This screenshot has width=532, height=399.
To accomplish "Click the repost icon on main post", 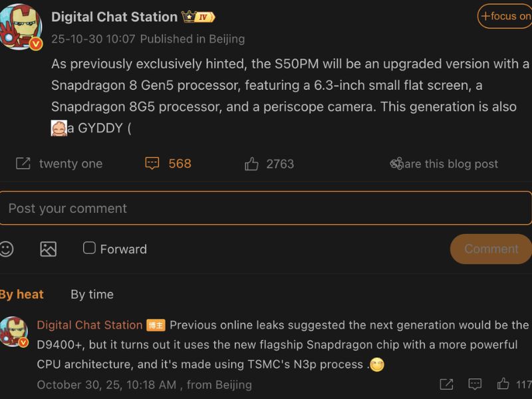I will 23,164.
